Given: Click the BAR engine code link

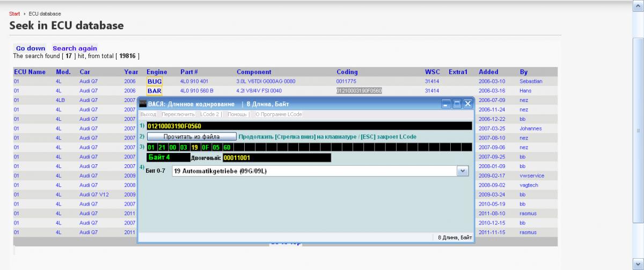Looking at the screenshot, I should (x=154, y=91).
